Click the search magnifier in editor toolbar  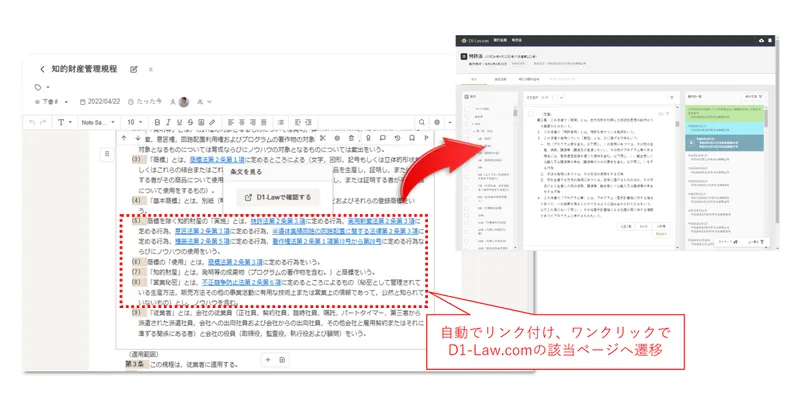point(422,122)
